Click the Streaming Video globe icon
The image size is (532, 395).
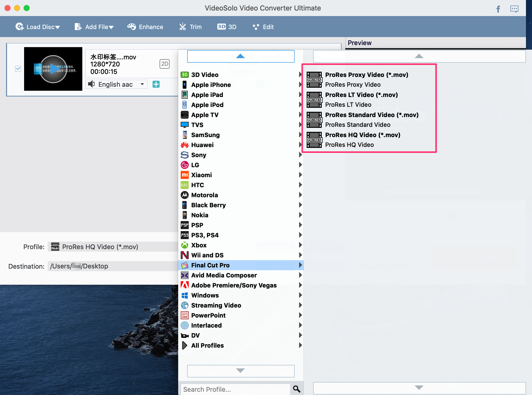point(185,305)
